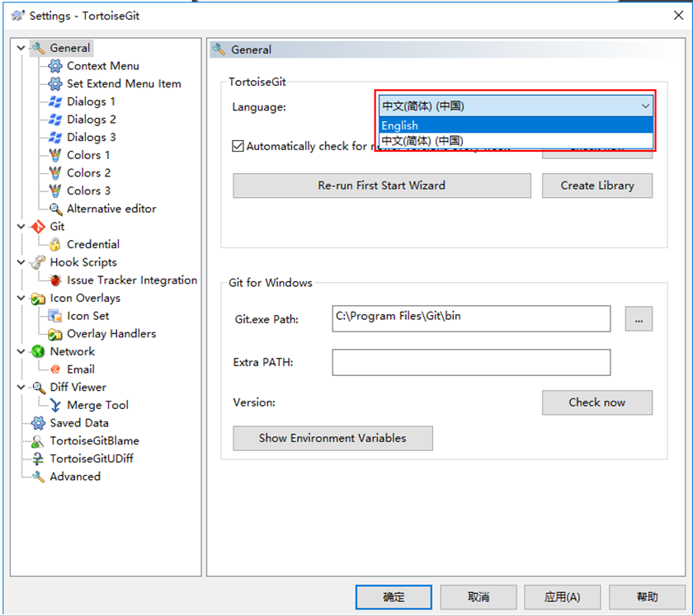Open the Merge Tool settings page
Image resolution: width=693 pixels, height=616 pixels.
pyautogui.click(x=97, y=405)
